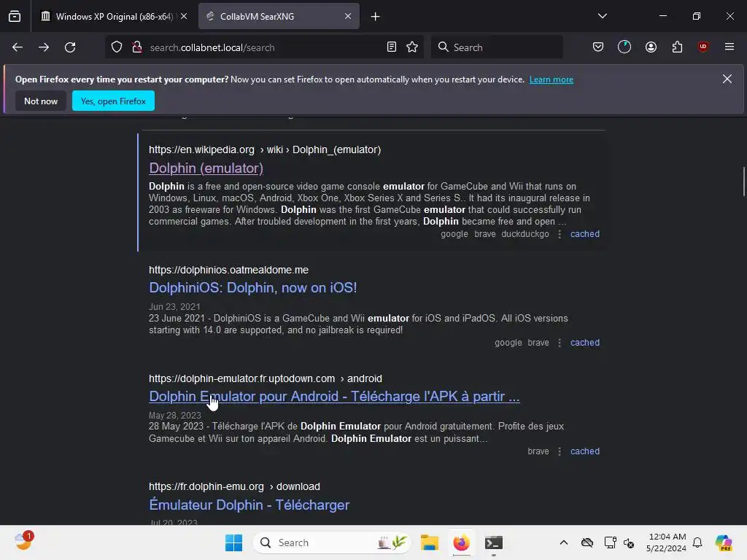This screenshot has height=560, width=747.
Task: Click the google engine label on Wikipedia result
Action: pyautogui.click(x=454, y=234)
